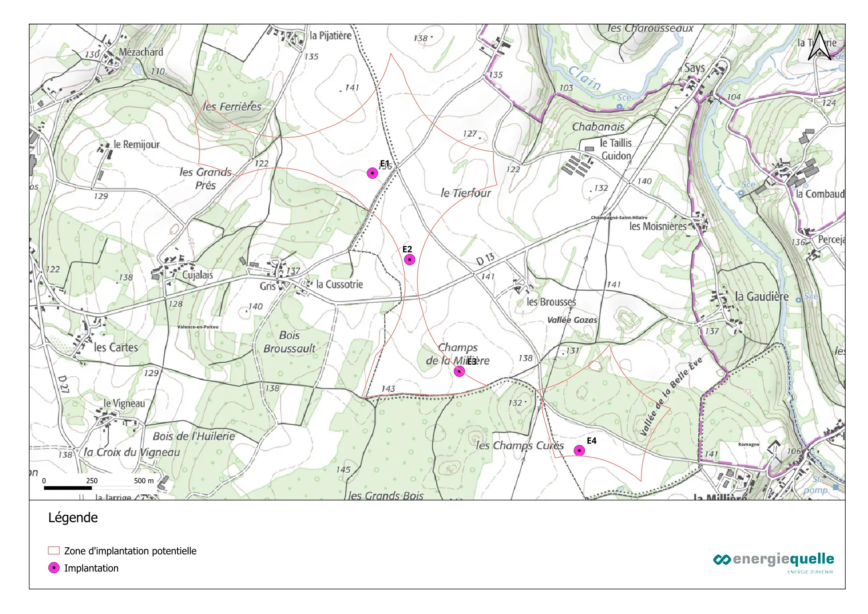Click the E4 implantation marker
This screenshot has height=614, width=868.
[579, 450]
